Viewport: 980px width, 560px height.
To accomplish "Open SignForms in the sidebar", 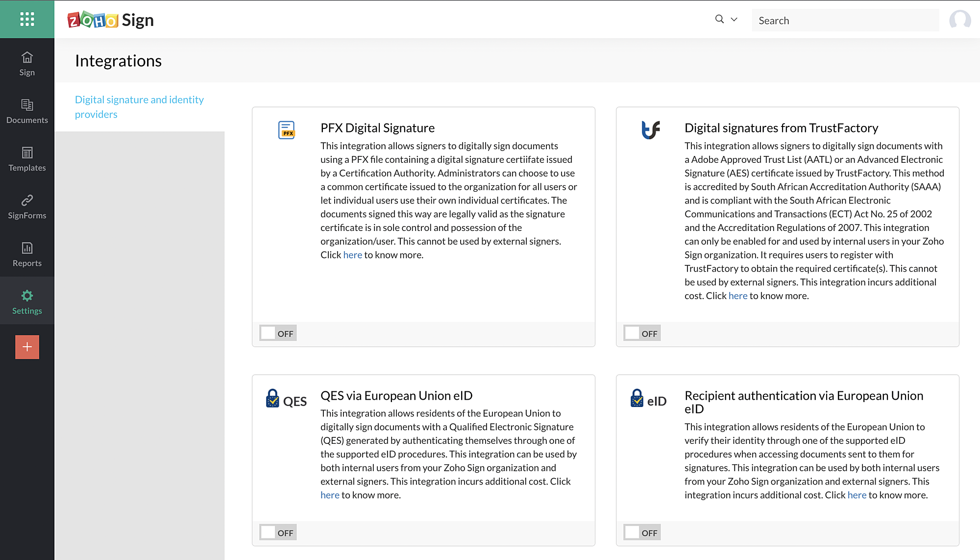I will (x=27, y=206).
